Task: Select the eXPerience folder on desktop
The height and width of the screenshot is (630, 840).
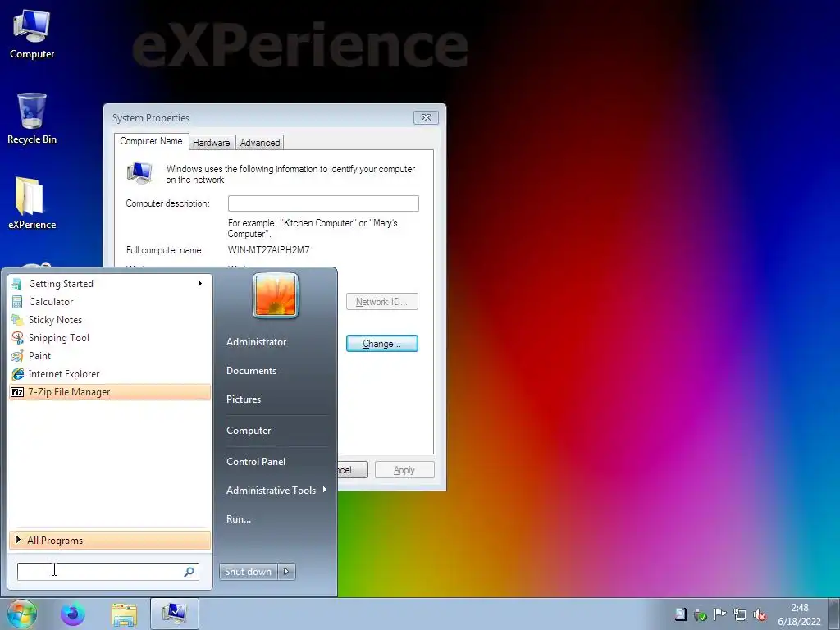Action: 32,203
